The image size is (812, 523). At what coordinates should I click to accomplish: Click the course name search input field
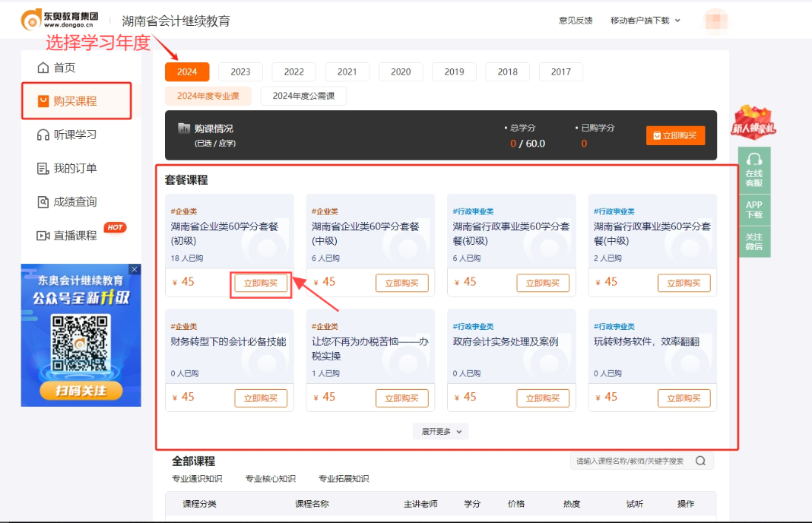631,461
